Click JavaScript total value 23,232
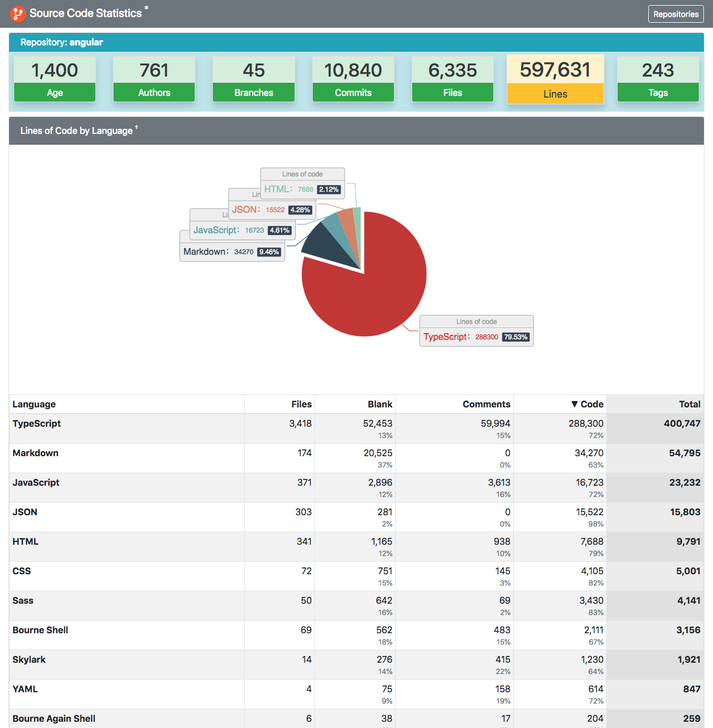 coord(685,482)
